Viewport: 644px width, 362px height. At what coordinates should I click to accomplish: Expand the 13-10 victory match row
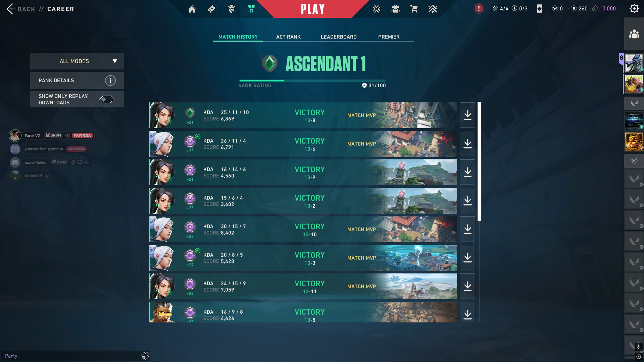[x=303, y=229]
